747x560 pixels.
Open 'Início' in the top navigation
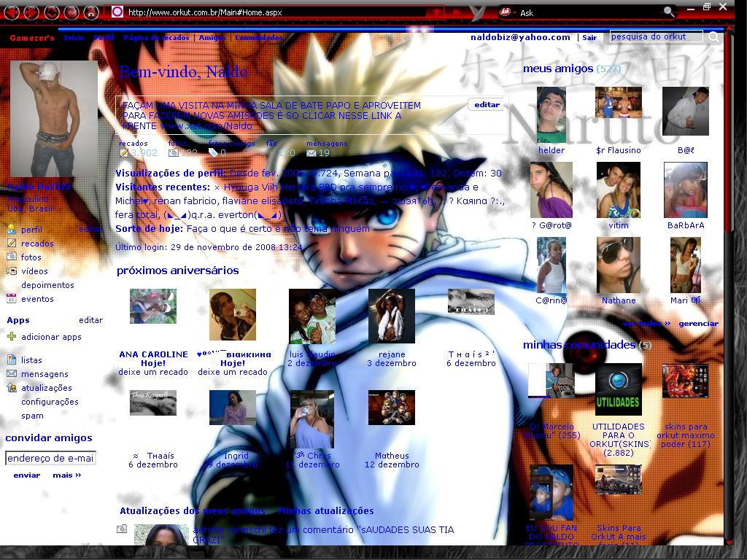[74, 38]
